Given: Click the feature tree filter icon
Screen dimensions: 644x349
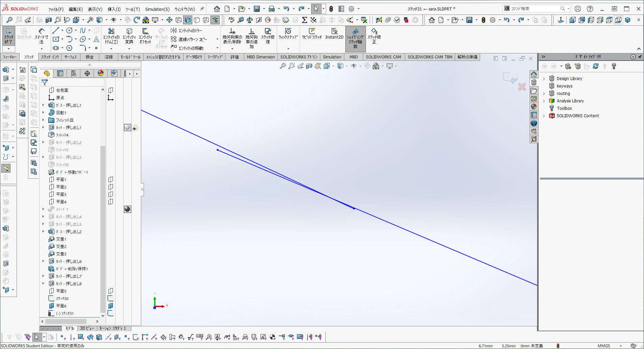Looking at the screenshot, I should pos(45,82).
